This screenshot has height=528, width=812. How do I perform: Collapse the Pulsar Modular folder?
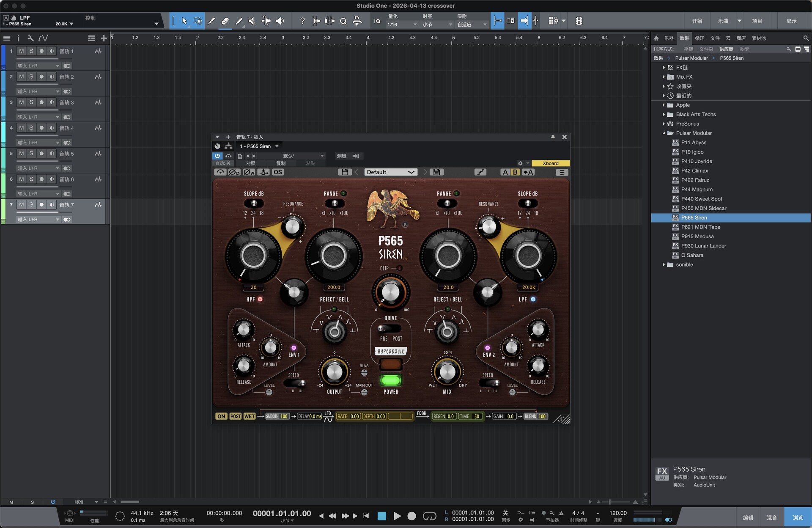point(664,133)
